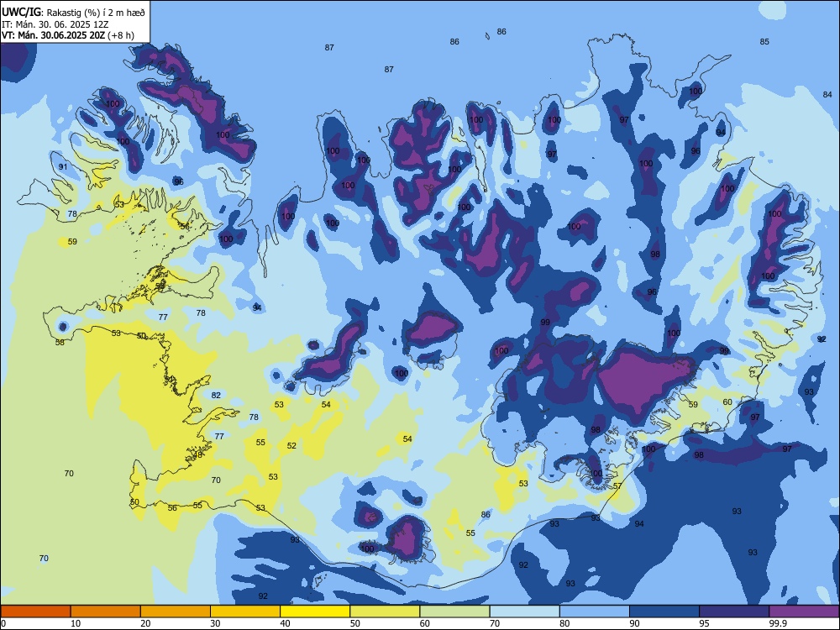The width and height of the screenshot is (840, 630).
Task: Click the valid time 'VT: Mán. 30.06.2025 20Z'
Action: tap(54, 35)
